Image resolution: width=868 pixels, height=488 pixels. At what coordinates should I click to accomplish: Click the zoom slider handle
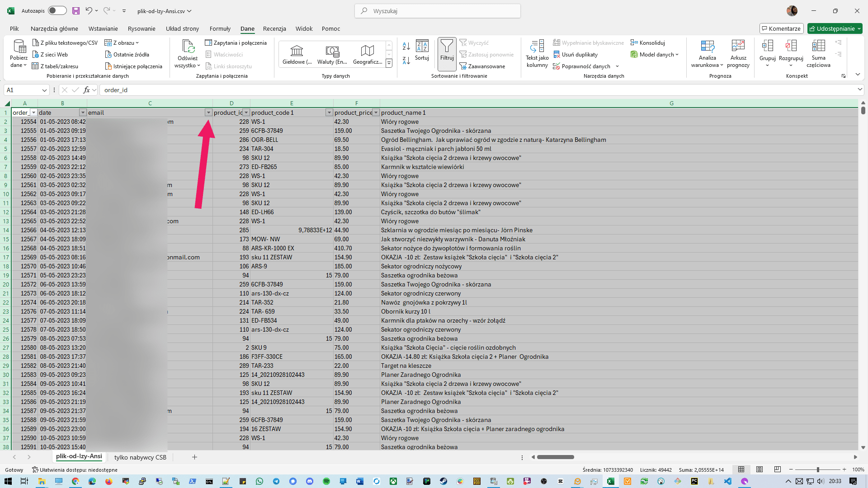point(818,469)
